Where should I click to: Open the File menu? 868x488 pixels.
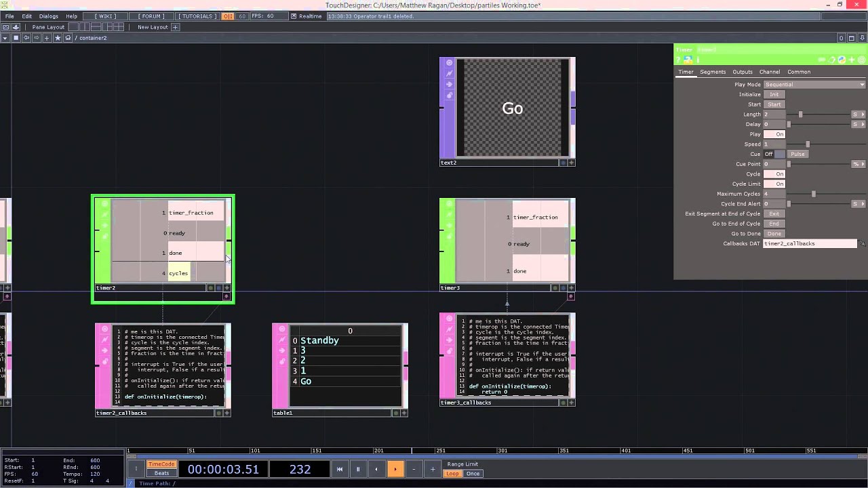[9, 16]
